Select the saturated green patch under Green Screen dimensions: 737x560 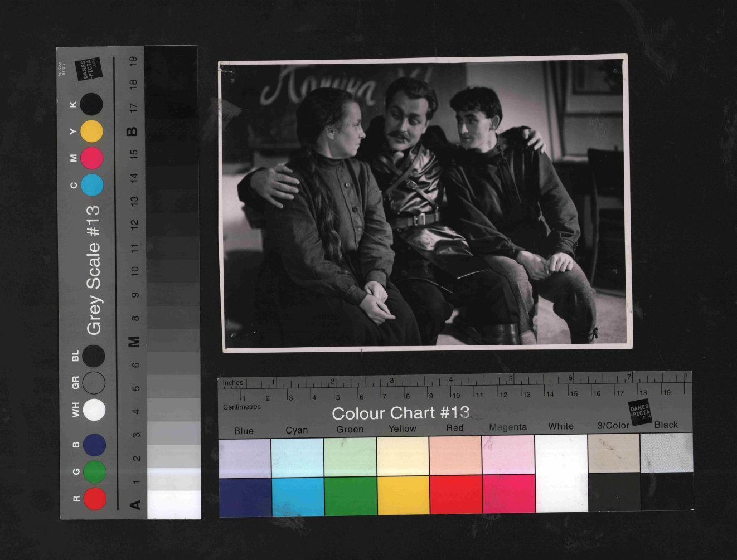tap(350, 495)
